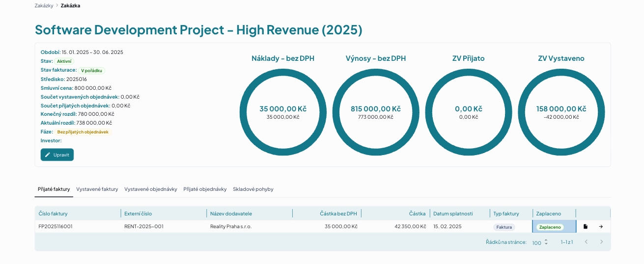
Task: Click the Zakázka breadcrumb item
Action: 70,5
